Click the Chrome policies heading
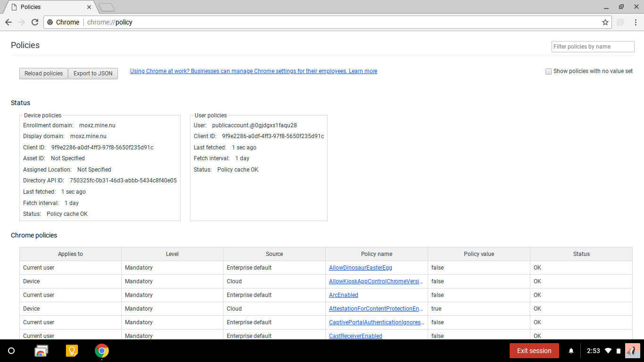Viewport: 644px width, 362px height. [34, 235]
